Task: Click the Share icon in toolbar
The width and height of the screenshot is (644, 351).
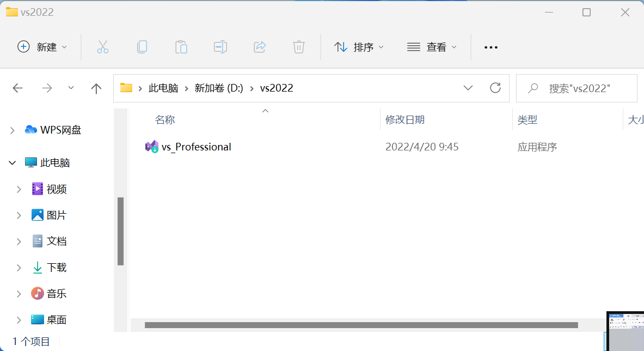Action: pyautogui.click(x=260, y=47)
